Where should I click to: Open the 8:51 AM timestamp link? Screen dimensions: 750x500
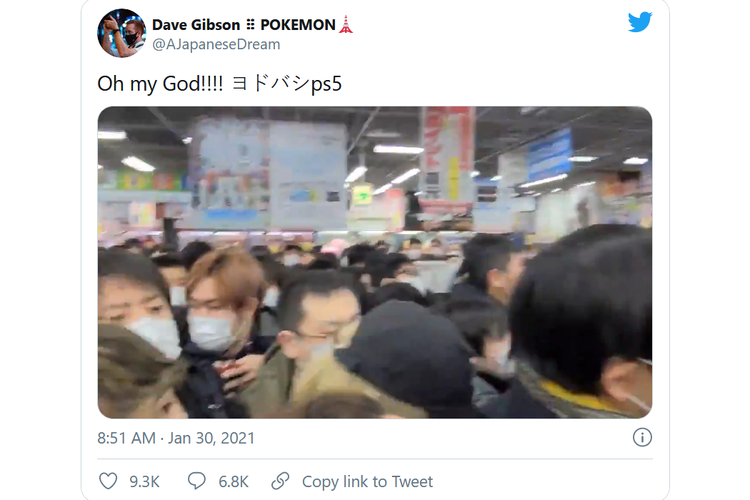pyautogui.click(x=126, y=438)
